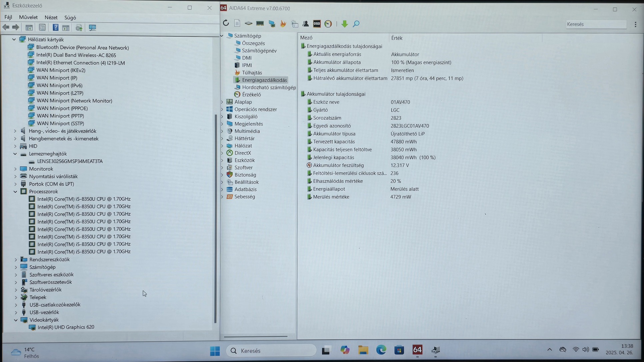
Task: Open the Report document icon in AIDA64
Action: coord(237,23)
